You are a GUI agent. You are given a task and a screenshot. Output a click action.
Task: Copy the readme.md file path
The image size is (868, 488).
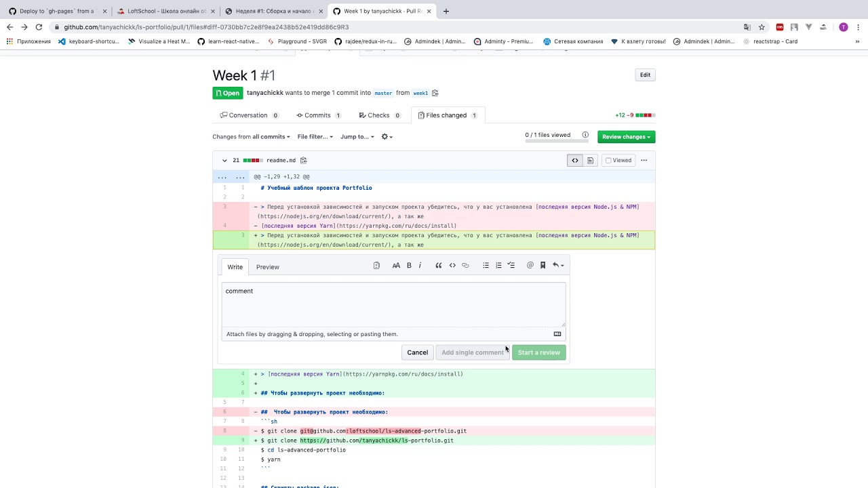click(304, 161)
